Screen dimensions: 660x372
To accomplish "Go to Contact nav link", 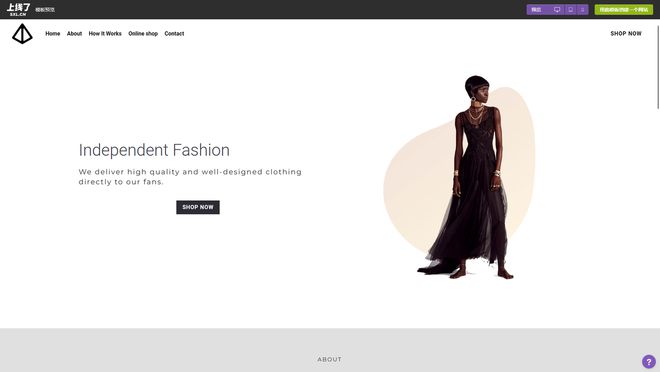I will 174,34.
